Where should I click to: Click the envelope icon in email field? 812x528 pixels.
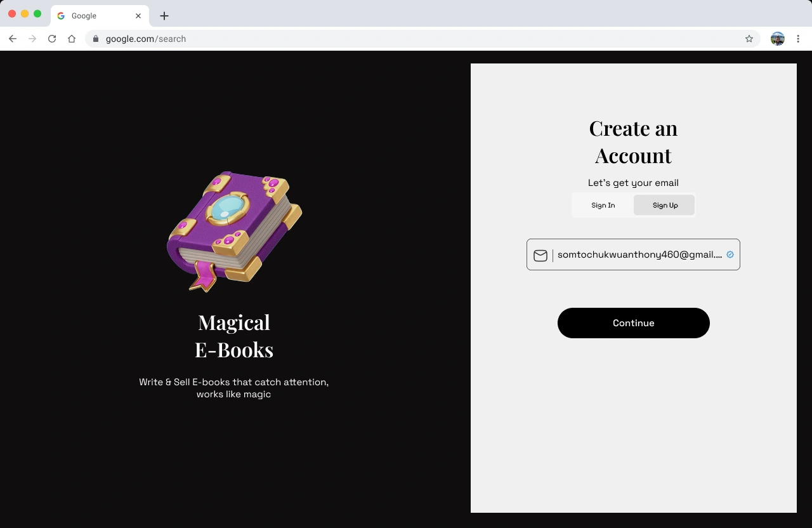pos(540,255)
